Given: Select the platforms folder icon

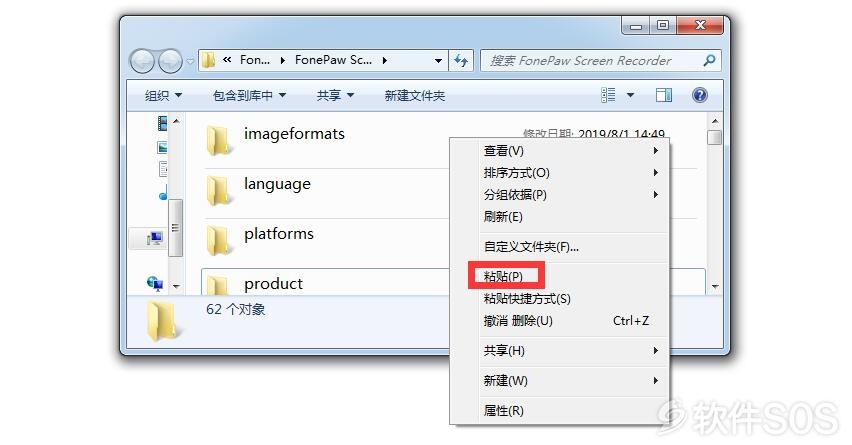Looking at the screenshot, I should 218,240.
